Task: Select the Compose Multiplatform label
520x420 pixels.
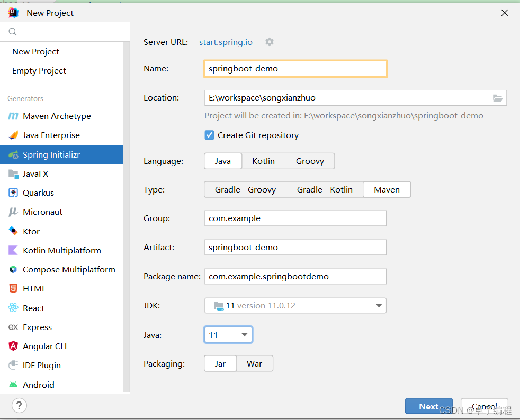Action: pos(69,270)
